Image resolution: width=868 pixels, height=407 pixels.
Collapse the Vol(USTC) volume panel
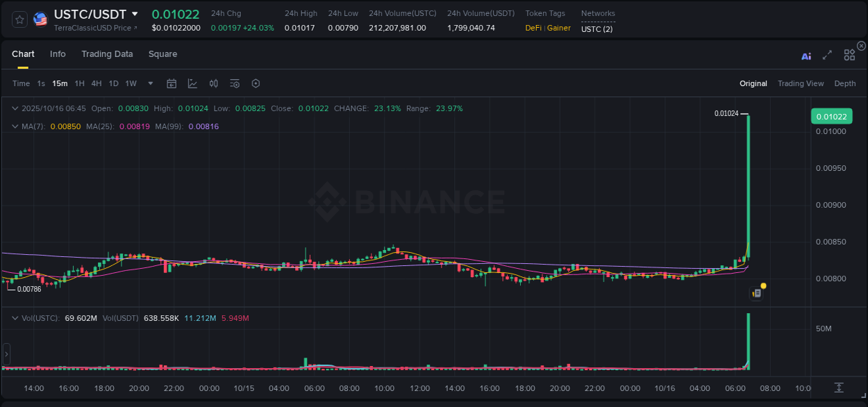[15, 317]
